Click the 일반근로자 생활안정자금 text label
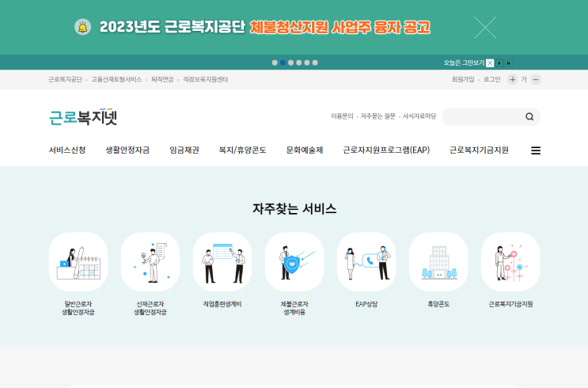Viewport: 588px width, 388px height. click(78, 308)
